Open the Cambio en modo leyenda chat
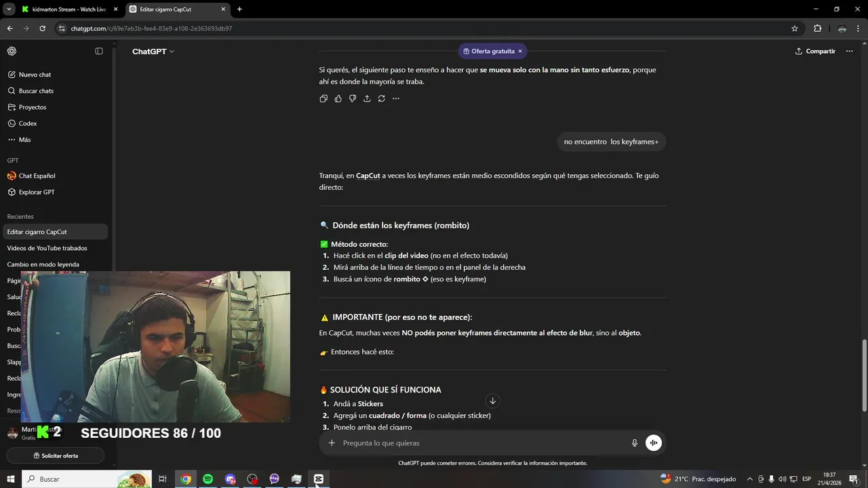Screen dimensions: 868x488 point(54,264)
